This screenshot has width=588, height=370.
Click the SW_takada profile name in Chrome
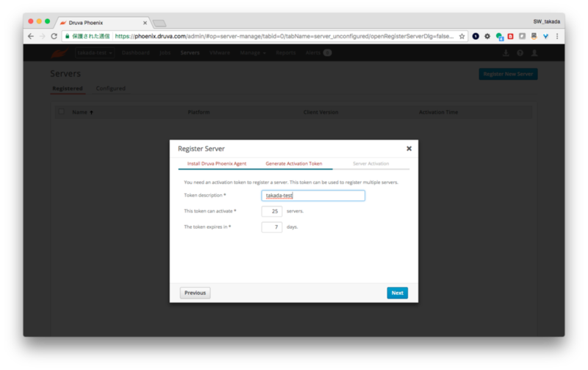(546, 22)
